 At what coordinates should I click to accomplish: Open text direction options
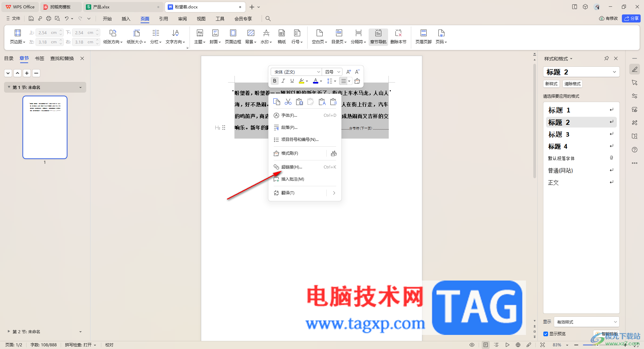pos(175,37)
